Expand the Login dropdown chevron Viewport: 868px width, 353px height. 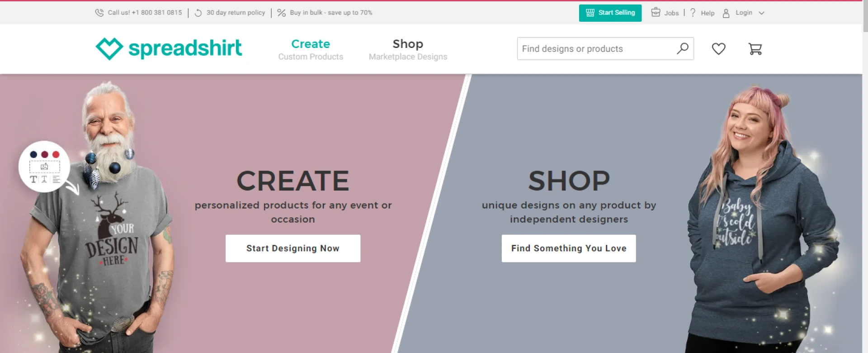coord(762,13)
